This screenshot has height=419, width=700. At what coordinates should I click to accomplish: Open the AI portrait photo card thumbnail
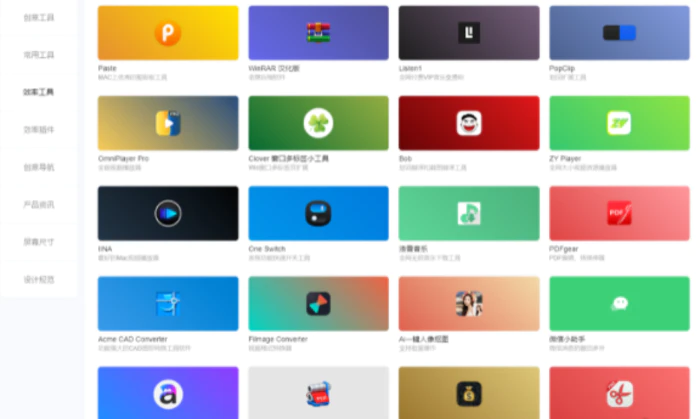point(468,303)
